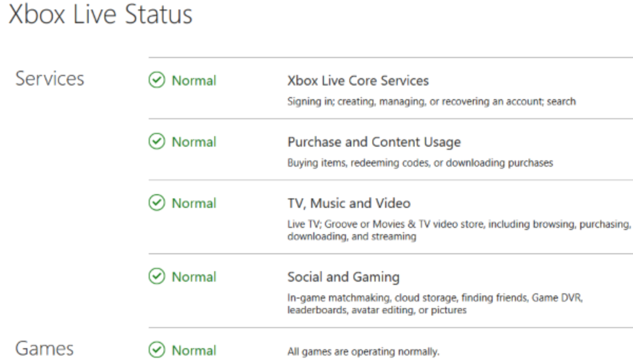Click the Xbox Live Status page title

coord(100,15)
